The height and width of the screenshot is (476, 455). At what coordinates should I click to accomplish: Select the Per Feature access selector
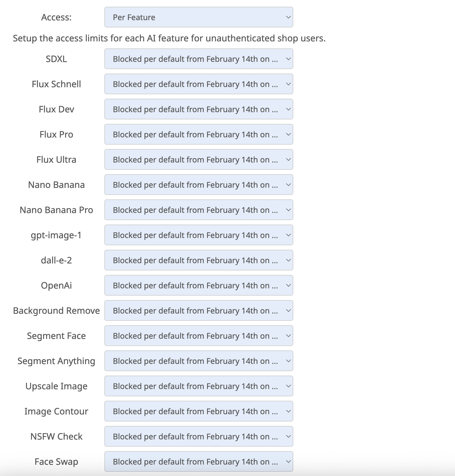pyautogui.click(x=199, y=17)
